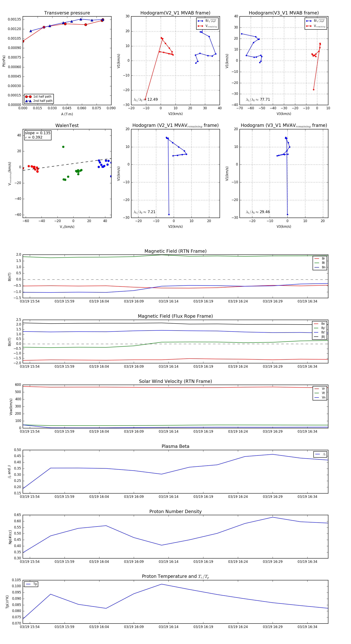Image resolution: width=351 pixels, height=644 pixels.
Task: Click the "Vn" legend entry
Action: 320,398
